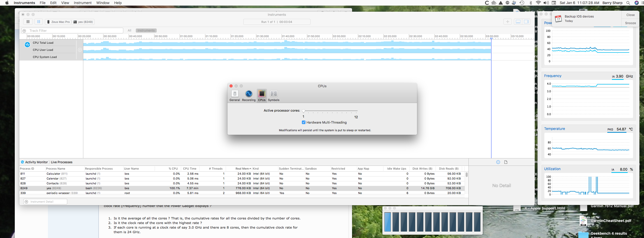Open the track filter options icon
The height and width of the screenshot is (238, 644).
point(24,31)
